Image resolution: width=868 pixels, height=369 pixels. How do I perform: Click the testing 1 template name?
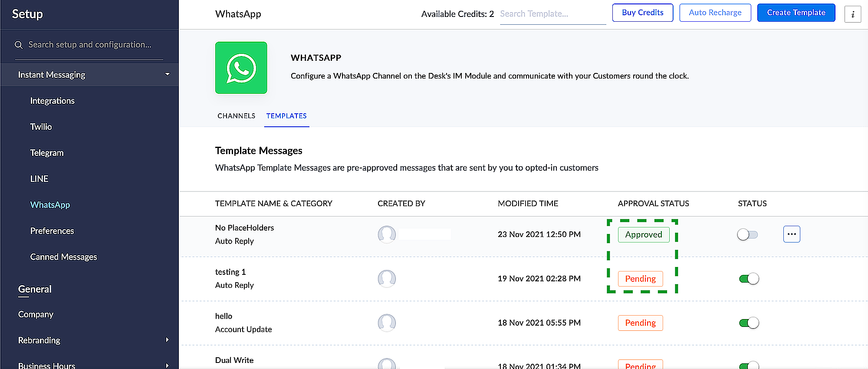coord(230,272)
